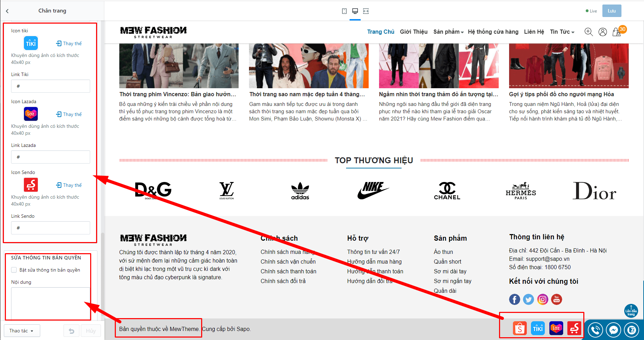Open the Sơ mi ngắn tay link
Viewport: 644px width, 340px height.
pos(453,281)
